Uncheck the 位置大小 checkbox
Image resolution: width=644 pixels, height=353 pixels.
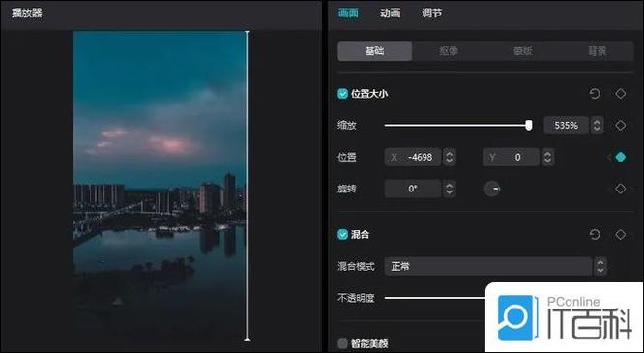[342, 94]
